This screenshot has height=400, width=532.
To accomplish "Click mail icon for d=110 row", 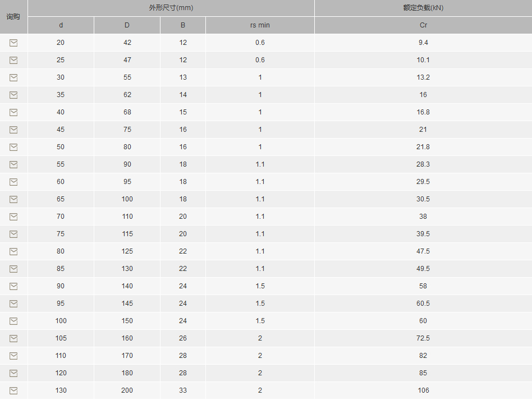I will (x=13, y=356).
